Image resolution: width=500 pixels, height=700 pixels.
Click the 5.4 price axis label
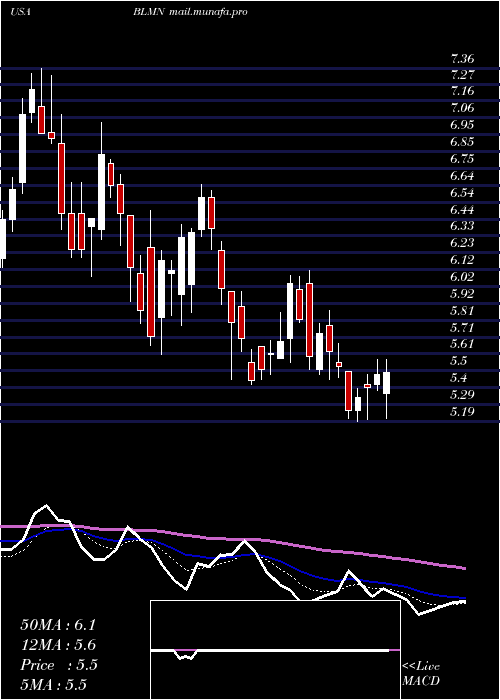(459, 378)
